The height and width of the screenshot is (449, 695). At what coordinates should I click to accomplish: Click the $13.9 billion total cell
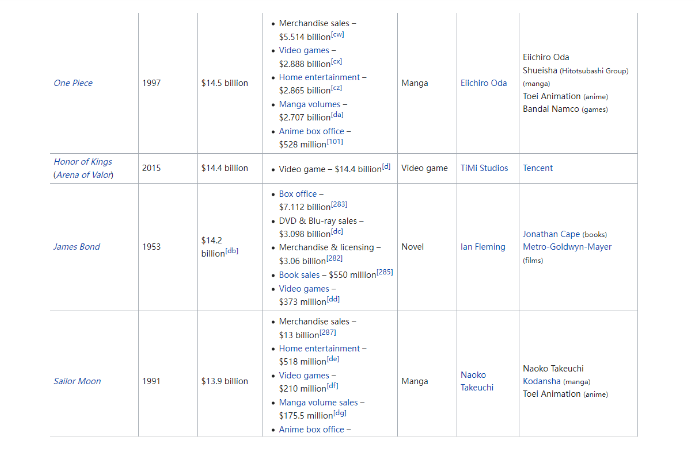pyautogui.click(x=225, y=381)
